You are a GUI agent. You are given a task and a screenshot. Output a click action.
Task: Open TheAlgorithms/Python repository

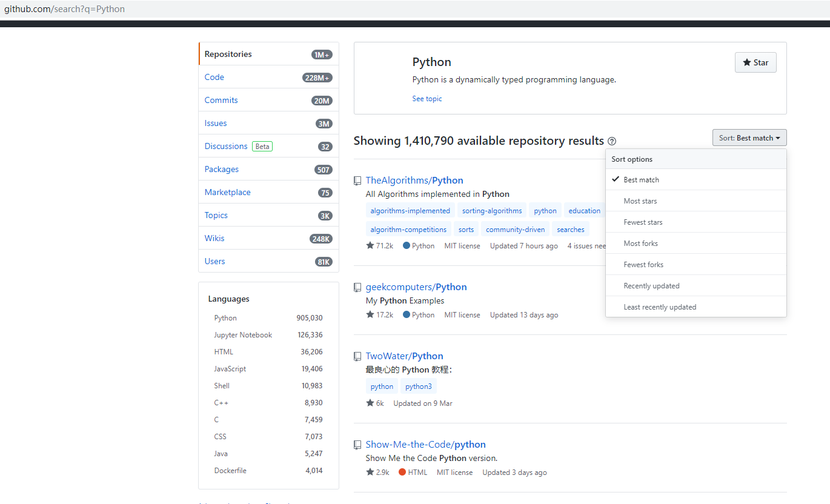(x=414, y=181)
